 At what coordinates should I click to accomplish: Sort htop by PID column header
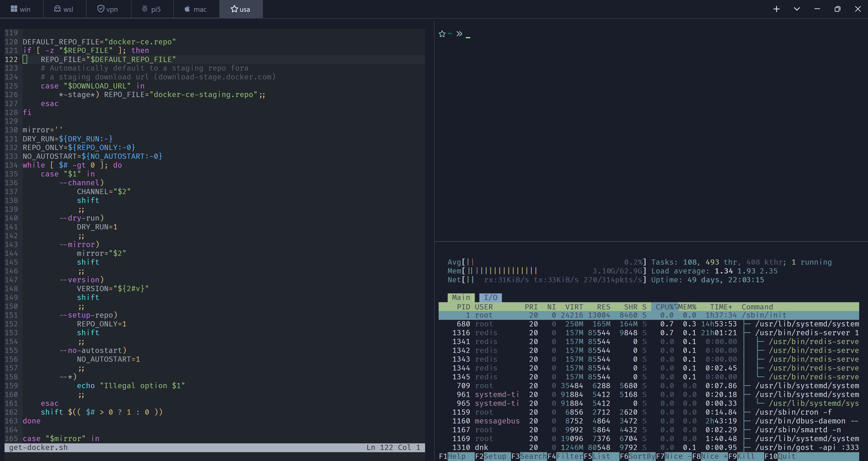463,307
